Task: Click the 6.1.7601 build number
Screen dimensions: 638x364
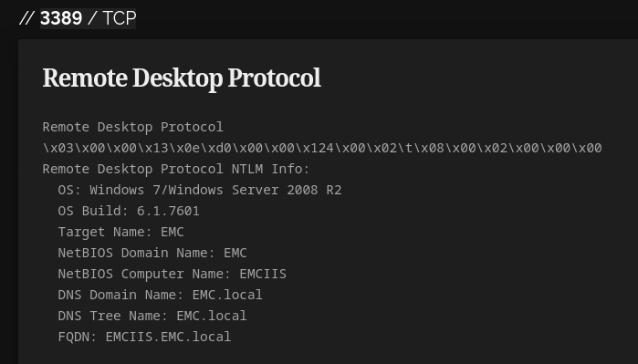Action: pyautogui.click(x=168, y=211)
